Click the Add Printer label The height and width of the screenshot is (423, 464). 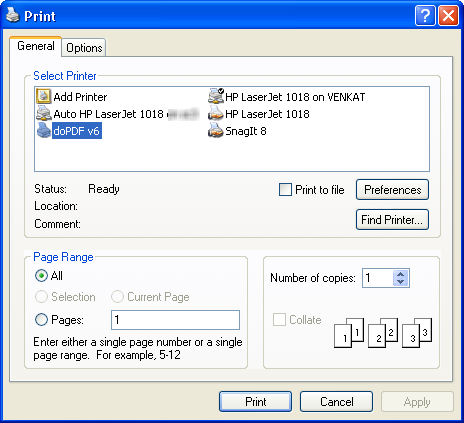point(80,97)
